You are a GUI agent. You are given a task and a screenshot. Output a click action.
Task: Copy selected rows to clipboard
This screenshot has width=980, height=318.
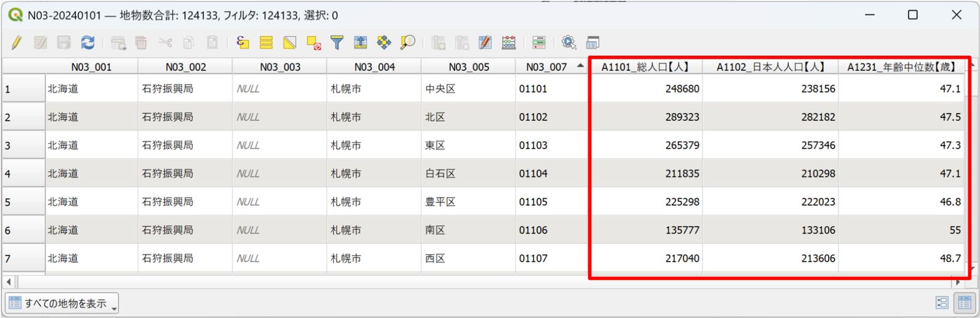point(189,42)
